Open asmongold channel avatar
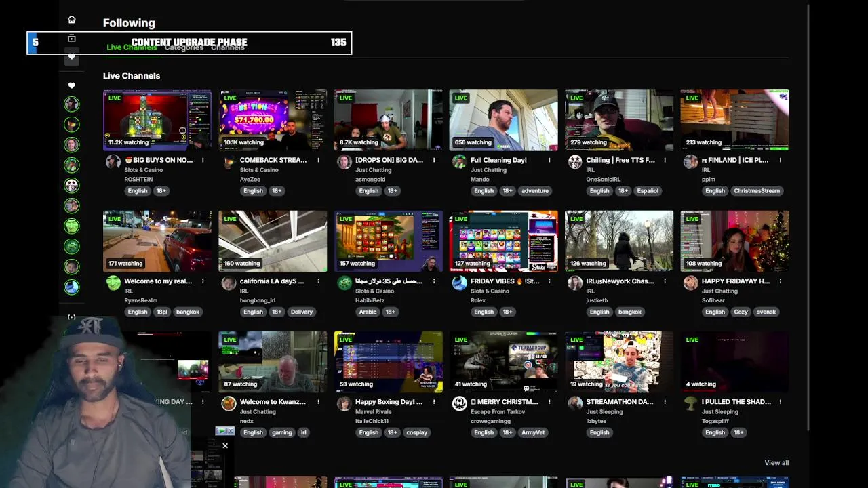868x488 pixels. tap(344, 161)
